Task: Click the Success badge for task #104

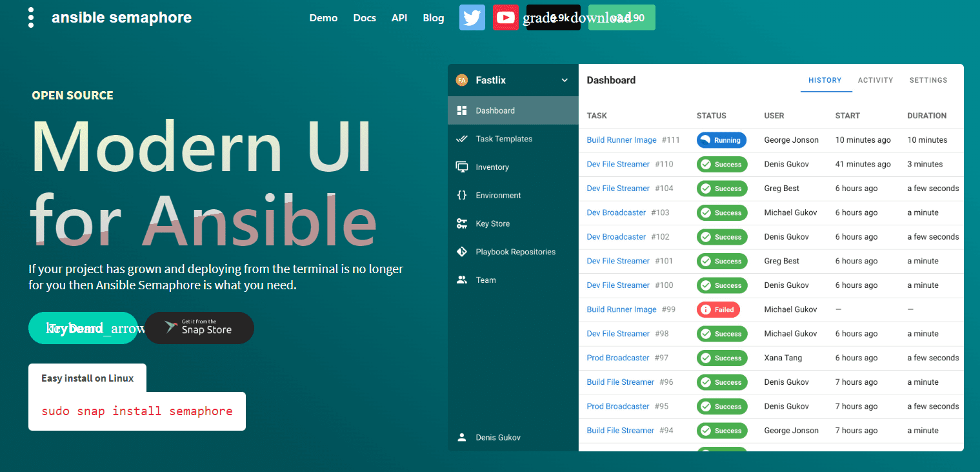Action: 722,189
